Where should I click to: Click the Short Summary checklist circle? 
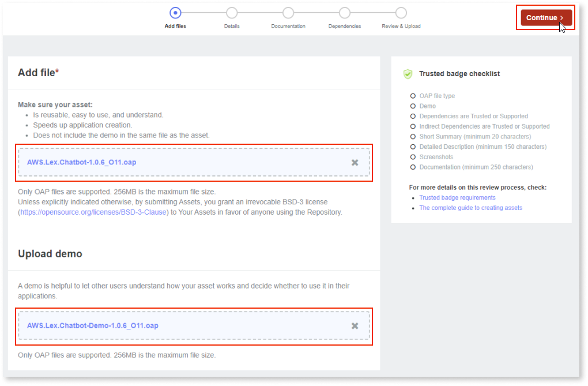pyautogui.click(x=413, y=137)
